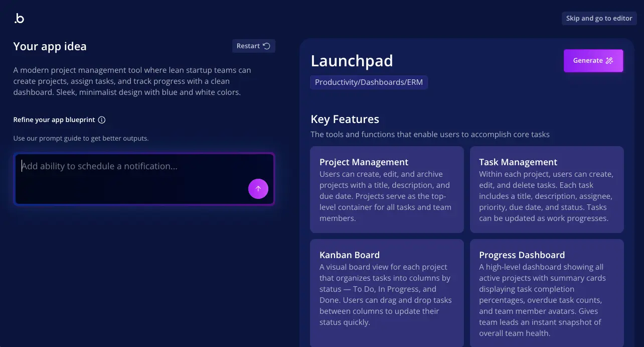Toggle the Project Management feature card
This screenshot has height=347, width=644.
[x=387, y=189]
